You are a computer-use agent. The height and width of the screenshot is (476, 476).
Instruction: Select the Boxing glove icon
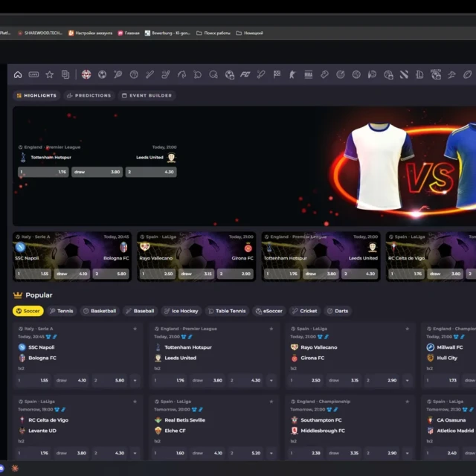point(324,74)
